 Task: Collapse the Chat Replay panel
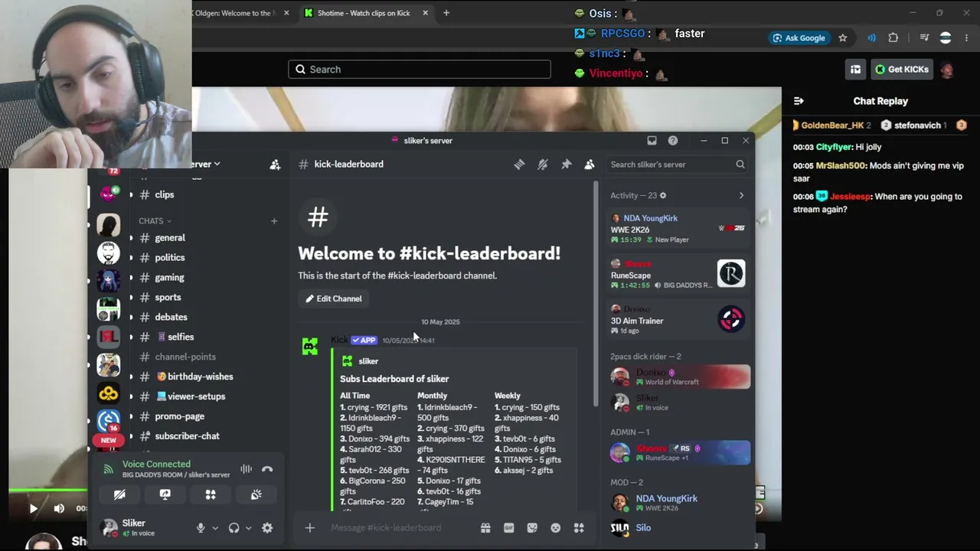pyautogui.click(x=799, y=101)
